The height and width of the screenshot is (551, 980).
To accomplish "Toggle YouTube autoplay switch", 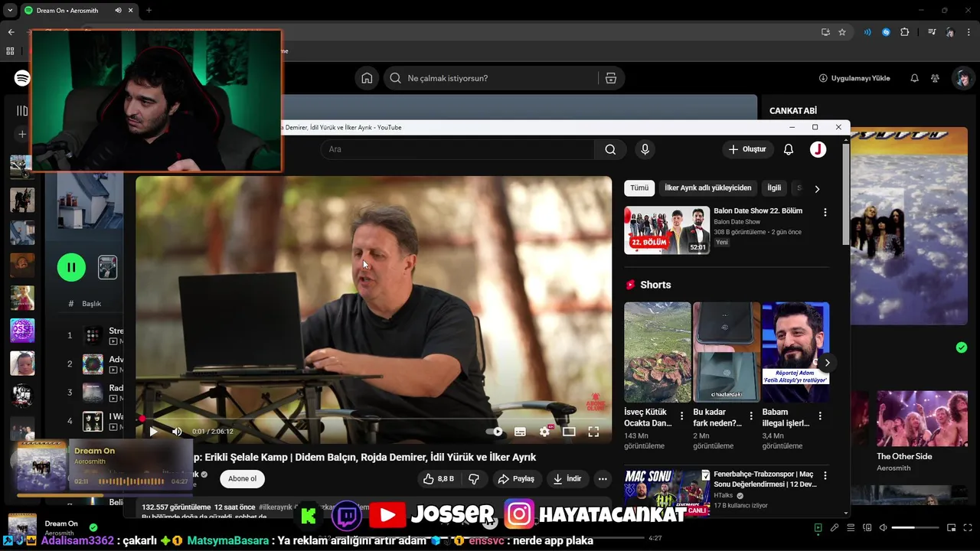I will pos(495,432).
